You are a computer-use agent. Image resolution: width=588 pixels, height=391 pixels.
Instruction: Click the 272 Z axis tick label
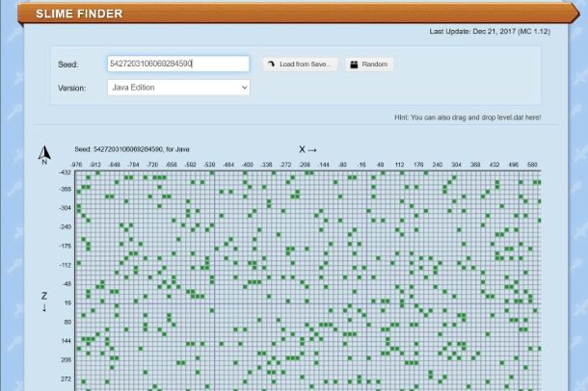click(x=66, y=379)
